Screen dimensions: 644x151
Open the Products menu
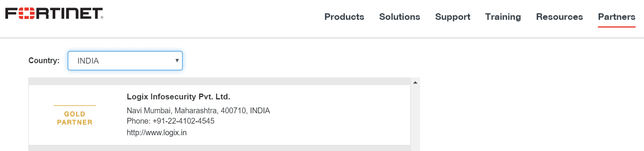tap(344, 17)
